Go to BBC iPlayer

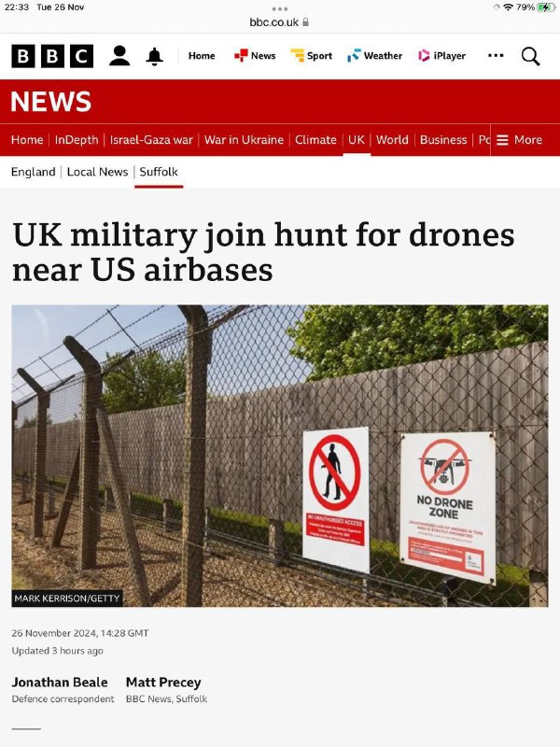point(441,56)
